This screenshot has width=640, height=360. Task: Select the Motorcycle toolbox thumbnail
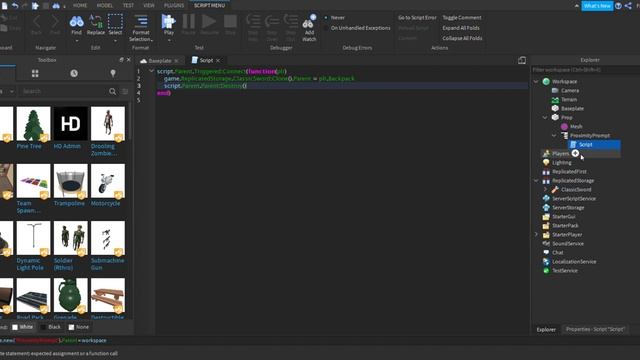[x=108, y=181]
